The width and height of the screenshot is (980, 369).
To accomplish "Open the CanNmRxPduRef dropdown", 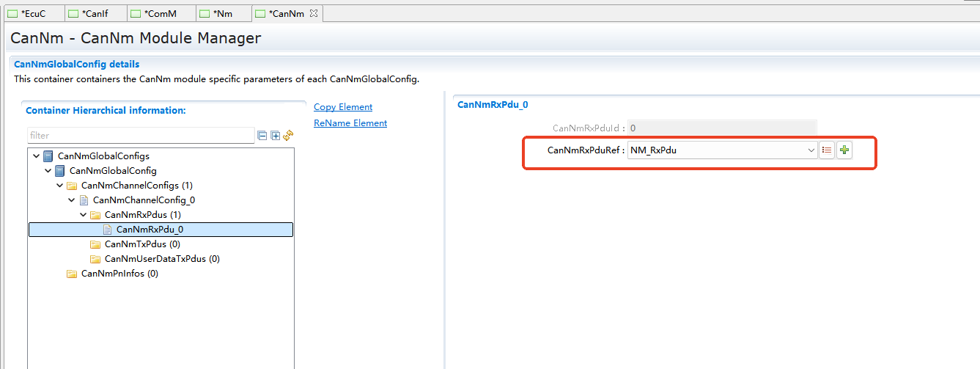I will [x=811, y=150].
